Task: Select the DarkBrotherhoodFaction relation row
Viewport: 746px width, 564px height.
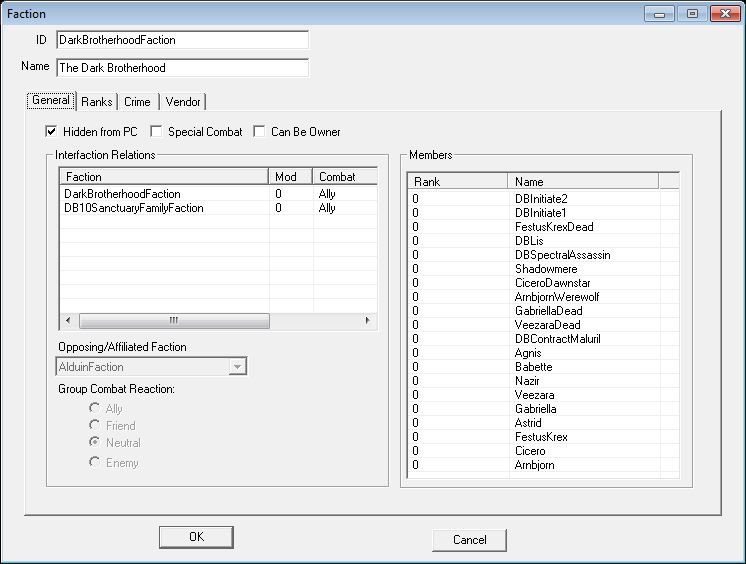Action: coord(219,194)
